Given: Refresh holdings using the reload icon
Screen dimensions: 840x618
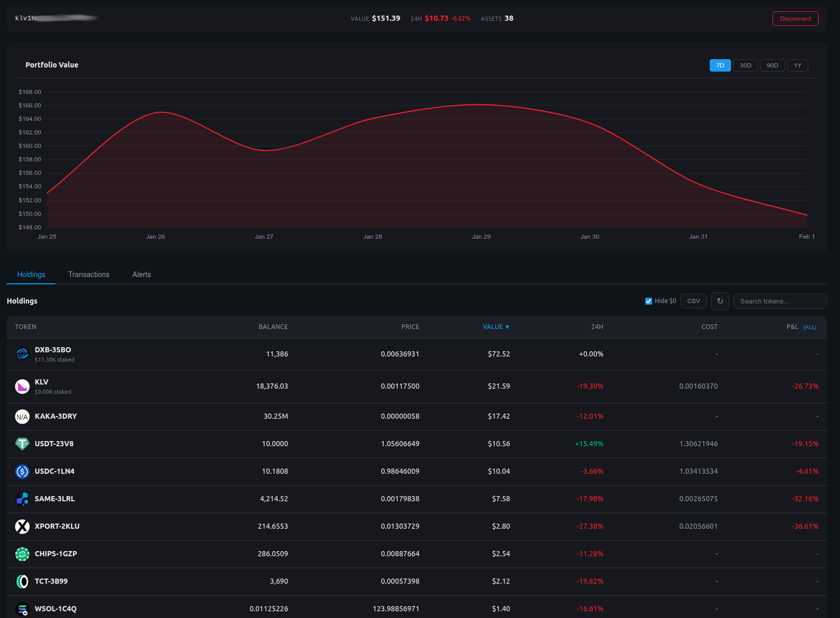Looking at the screenshot, I should point(720,301).
